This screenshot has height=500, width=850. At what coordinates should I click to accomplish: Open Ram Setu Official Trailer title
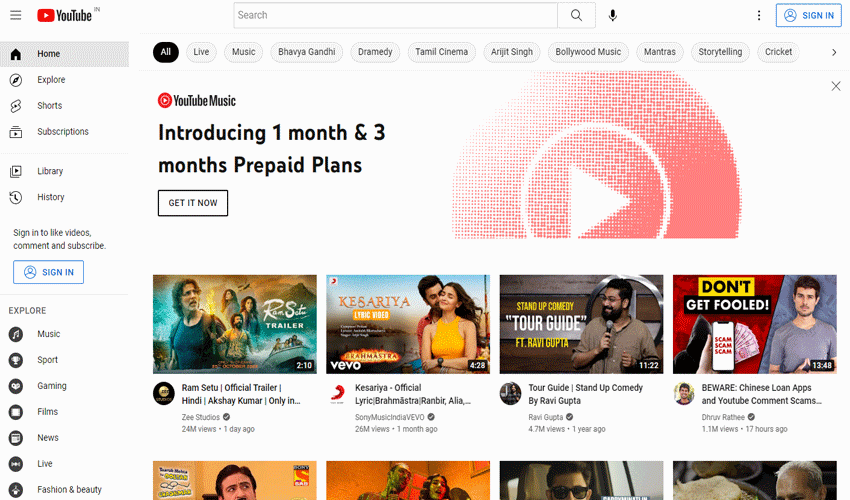[241, 394]
